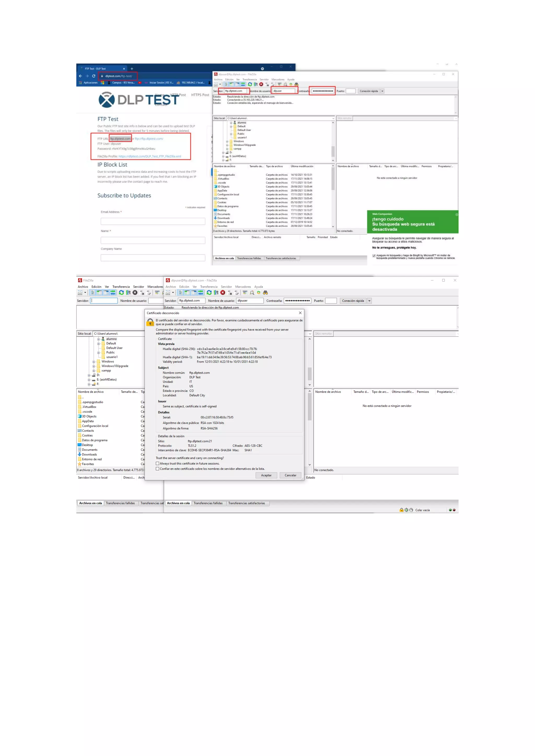The width and height of the screenshot is (535, 756).
Task: Click the binoculars search icon in lower FileZilla toolbar
Action: 265,292
